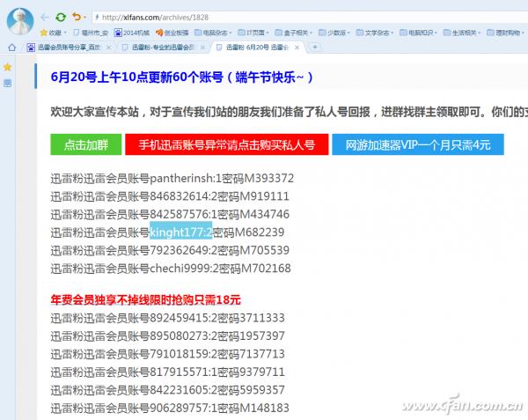528x420 pixels.
Task: Click the green 点击加群 button
Action: (x=86, y=144)
